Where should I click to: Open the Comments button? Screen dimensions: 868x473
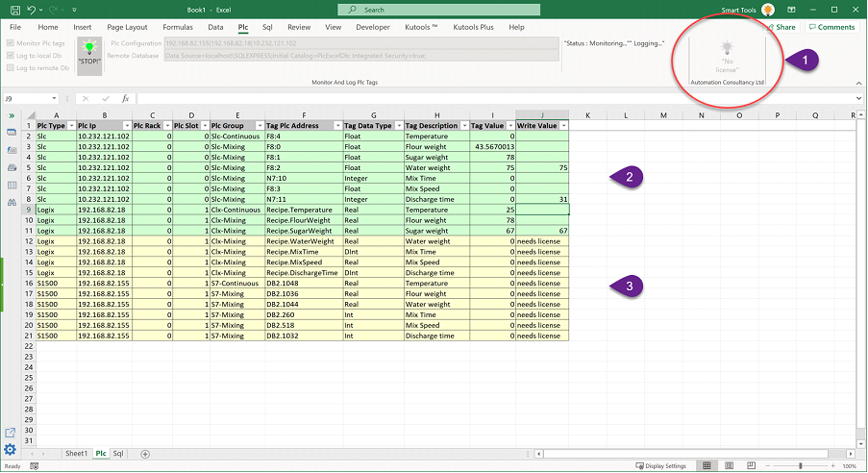pyautogui.click(x=831, y=27)
